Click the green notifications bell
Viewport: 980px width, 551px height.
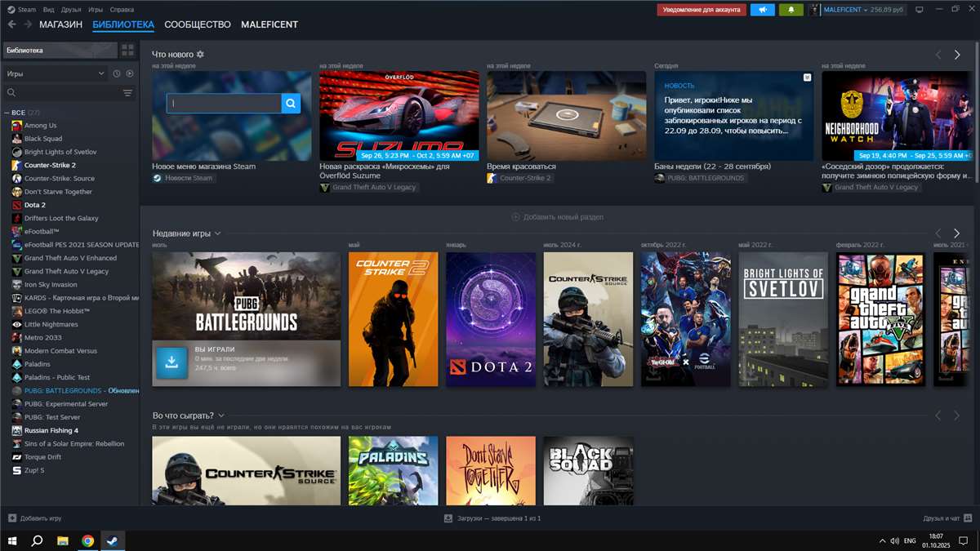(791, 10)
